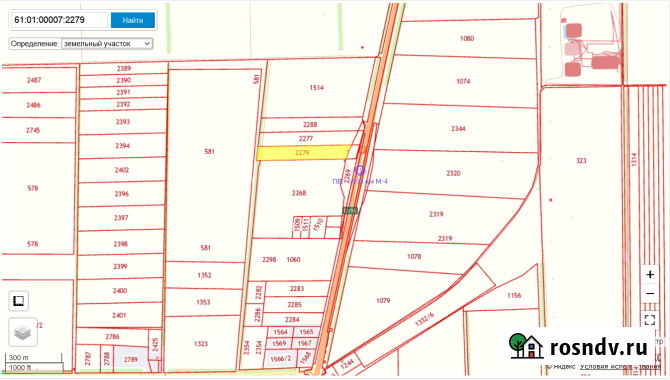Select parcel 2344 on the map
This screenshot has height=380, width=670.
(458, 129)
